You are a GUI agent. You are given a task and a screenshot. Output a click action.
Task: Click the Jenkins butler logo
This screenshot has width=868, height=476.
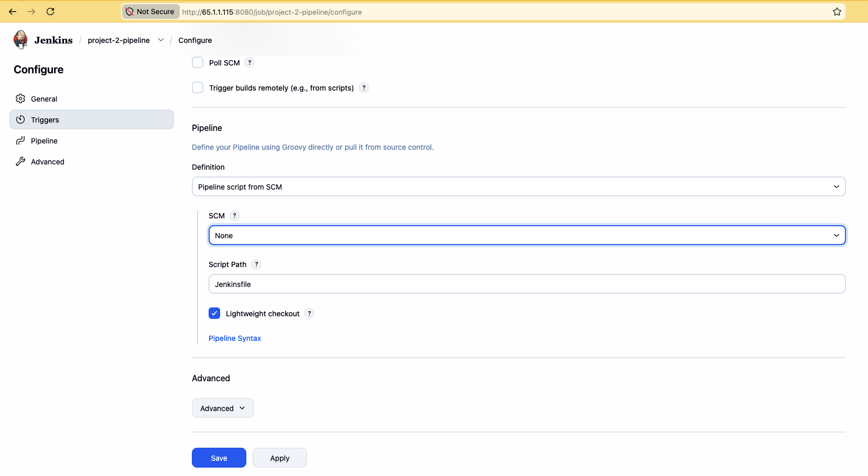20,40
